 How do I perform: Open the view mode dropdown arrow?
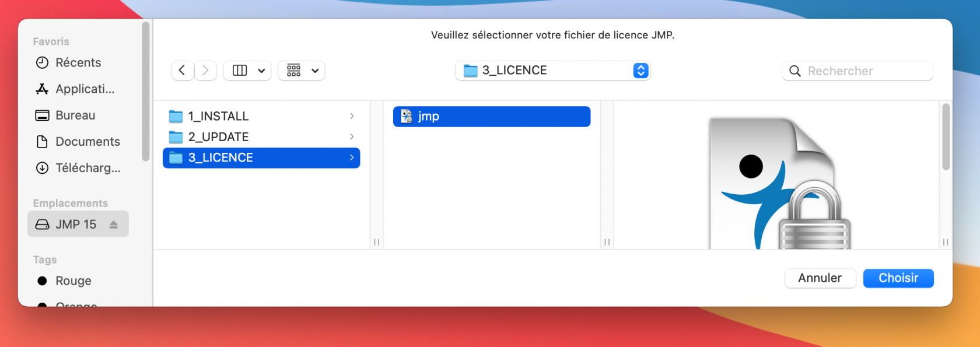point(261,71)
